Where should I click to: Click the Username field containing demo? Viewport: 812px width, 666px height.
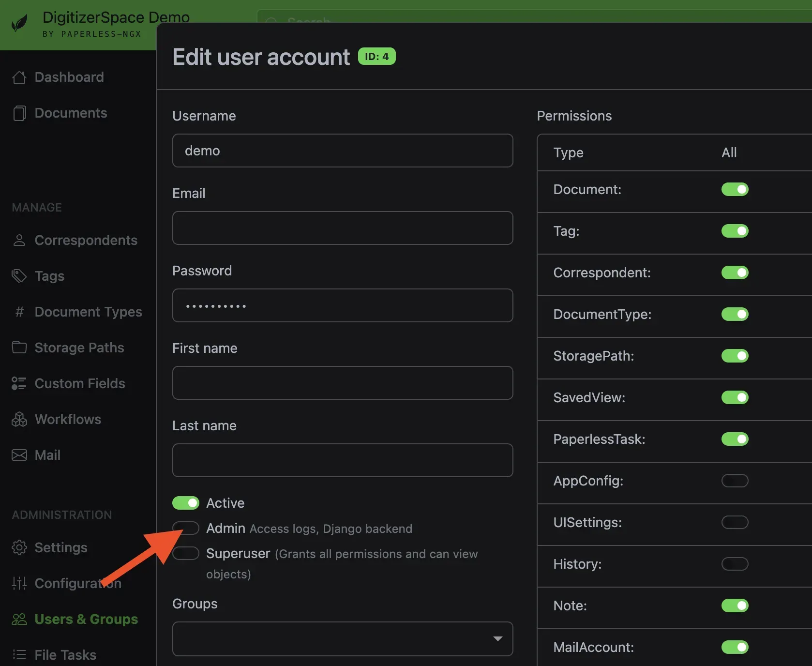(343, 151)
